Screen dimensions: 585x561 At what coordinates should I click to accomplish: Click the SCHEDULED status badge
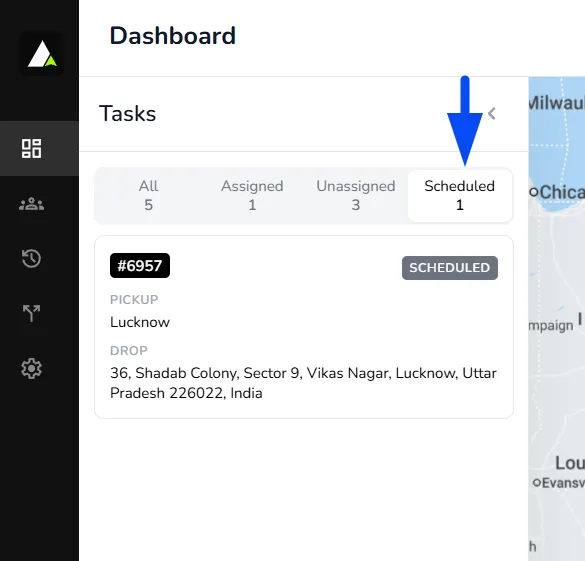tap(450, 268)
